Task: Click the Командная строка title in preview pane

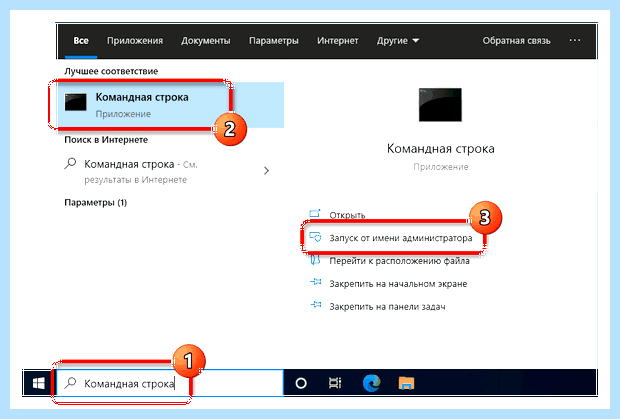Action: [440, 149]
